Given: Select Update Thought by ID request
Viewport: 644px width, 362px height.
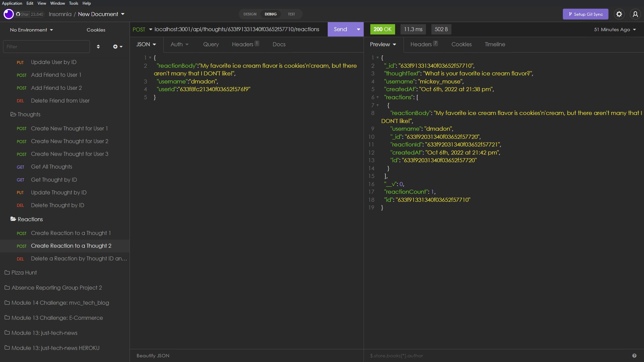Looking at the screenshot, I should tap(65, 192).
